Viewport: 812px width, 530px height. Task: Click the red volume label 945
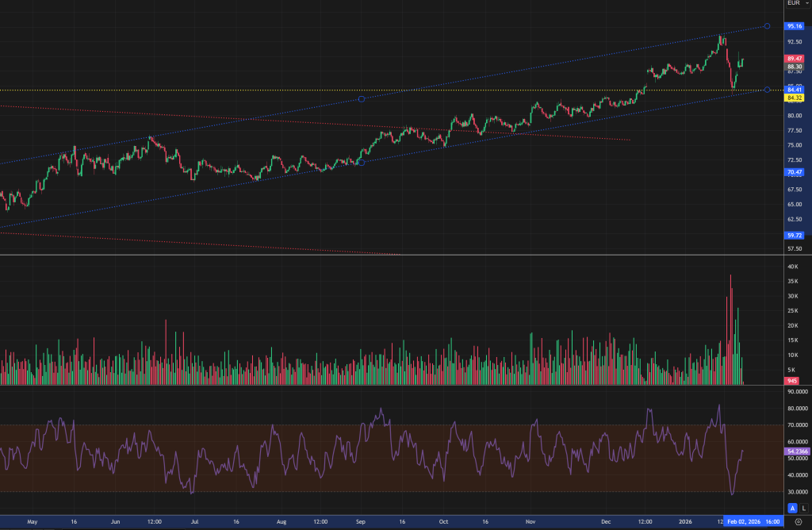(792, 381)
